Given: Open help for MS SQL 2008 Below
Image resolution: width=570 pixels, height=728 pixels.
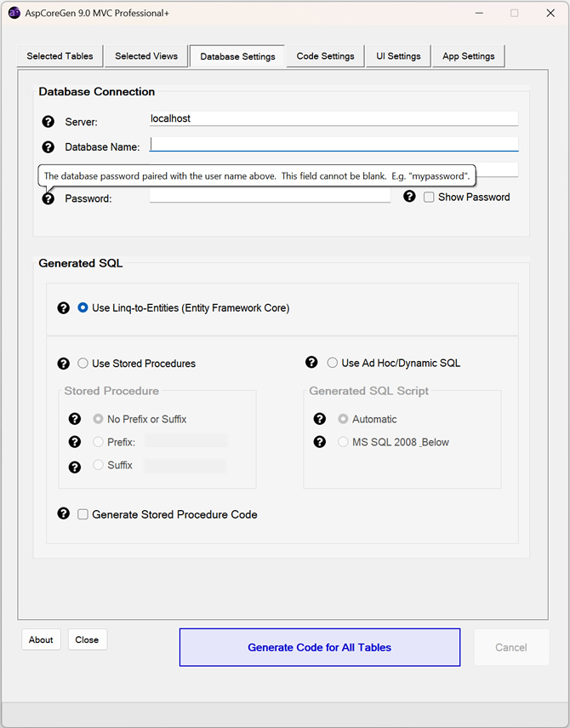Looking at the screenshot, I should pyautogui.click(x=320, y=442).
